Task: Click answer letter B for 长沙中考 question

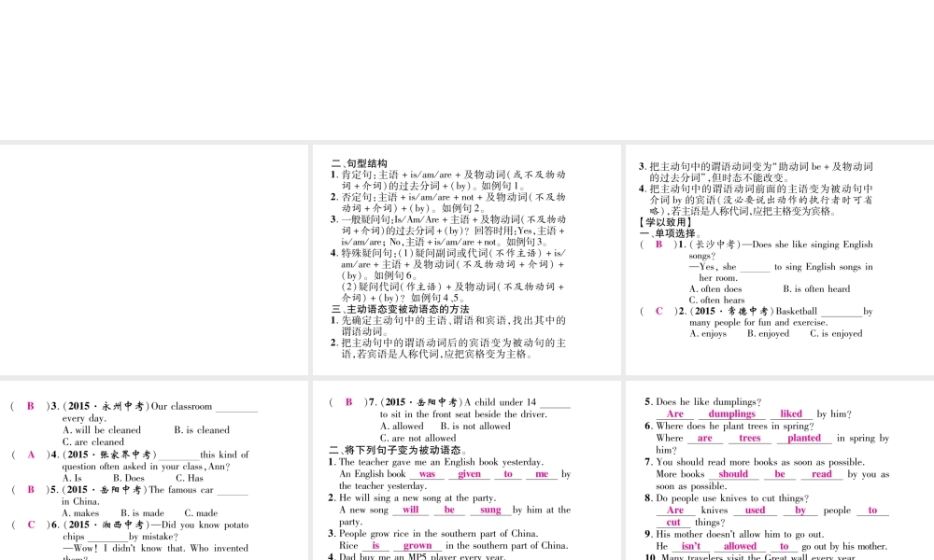Action: pyautogui.click(x=658, y=244)
